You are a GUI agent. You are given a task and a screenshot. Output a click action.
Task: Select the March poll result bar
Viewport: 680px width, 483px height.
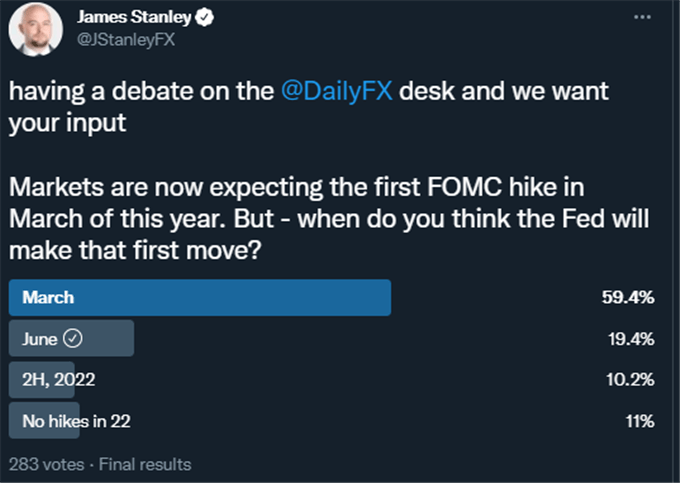click(200, 297)
